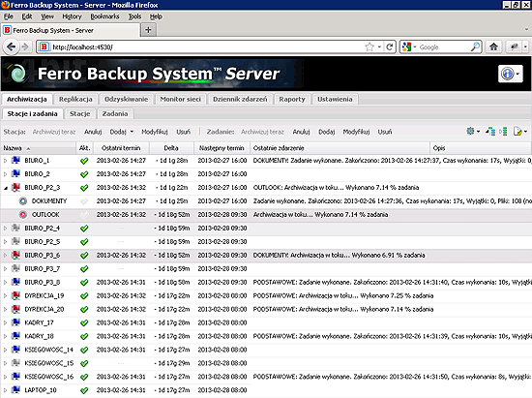532x398 pixels.
Task: Toggle active checkmark for DYREKCJA_20
Action: pos(84,309)
